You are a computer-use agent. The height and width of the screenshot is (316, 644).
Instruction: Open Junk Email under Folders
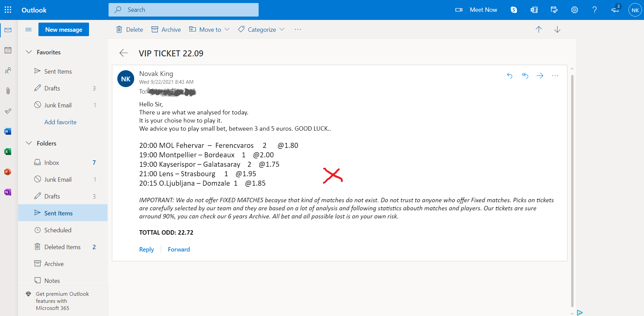coord(63,179)
